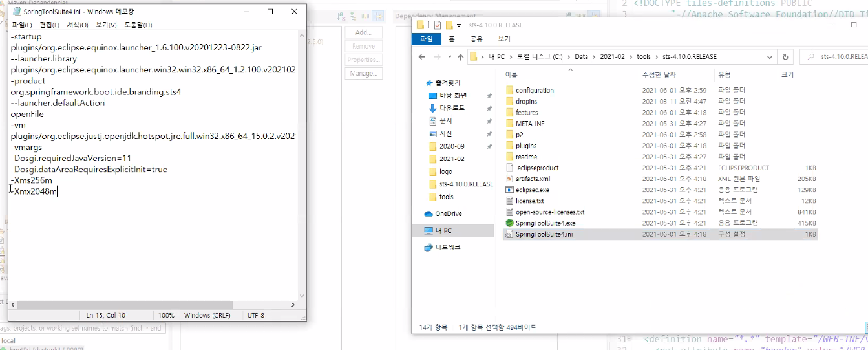Screen dimensions: 868x350
Task: Click the Windows (CRLF) status entry
Action: (206, 316)
